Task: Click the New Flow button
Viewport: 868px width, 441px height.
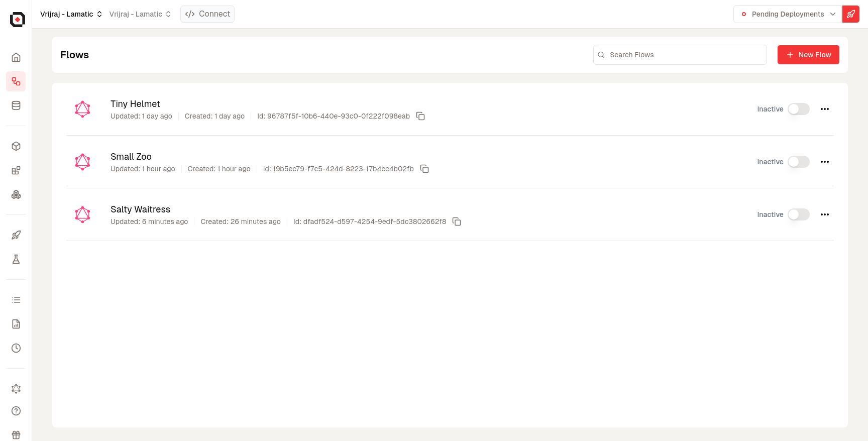Action: (x=808, y=55)
